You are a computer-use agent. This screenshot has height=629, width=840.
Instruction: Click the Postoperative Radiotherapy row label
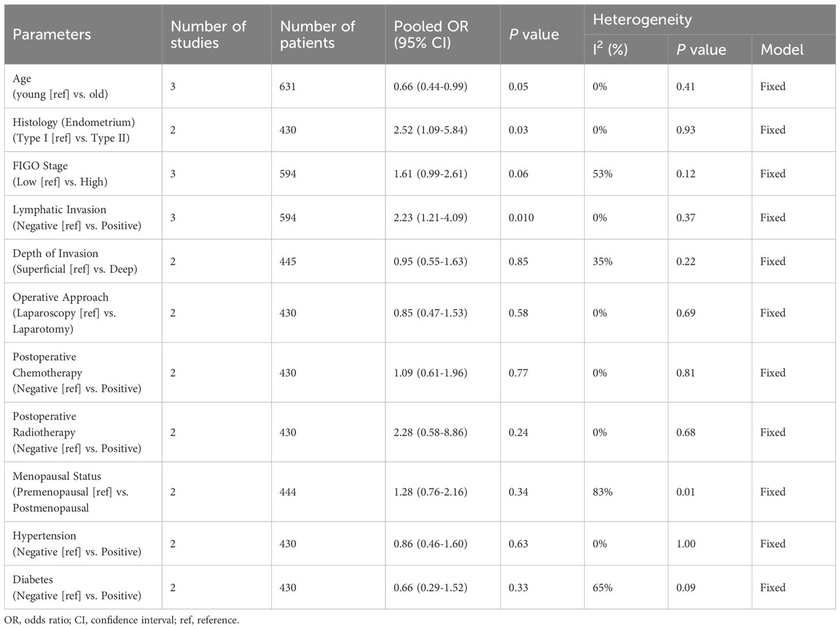pos(77,432)
